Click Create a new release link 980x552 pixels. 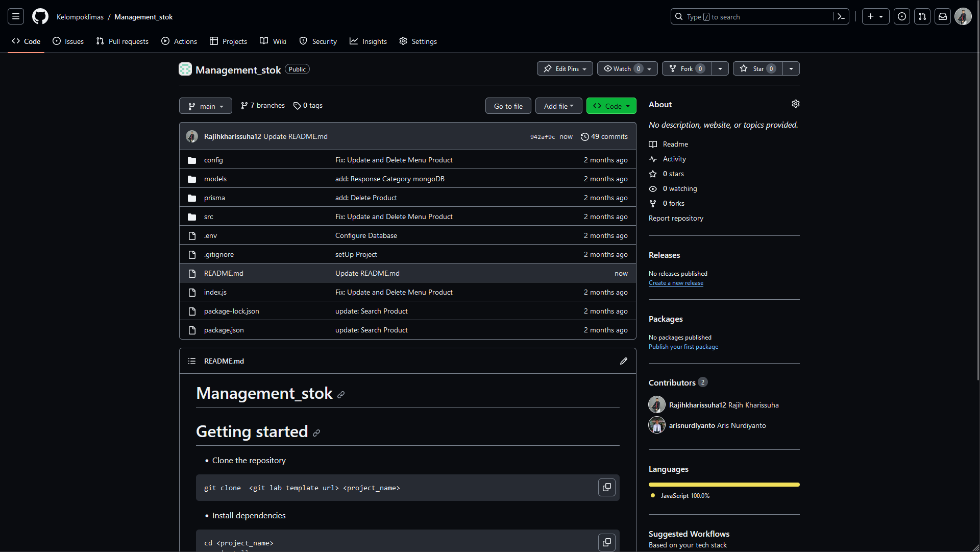676,283
